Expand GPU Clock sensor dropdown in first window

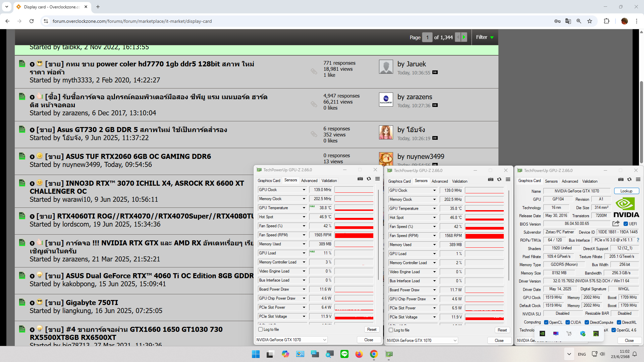304,190
